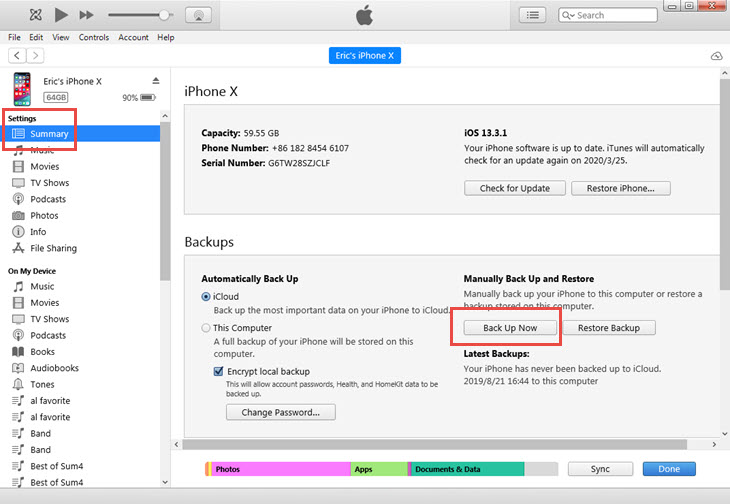730x504 pixels.
Task: Click the shuffle icon in playback controls
Action: 36,15
